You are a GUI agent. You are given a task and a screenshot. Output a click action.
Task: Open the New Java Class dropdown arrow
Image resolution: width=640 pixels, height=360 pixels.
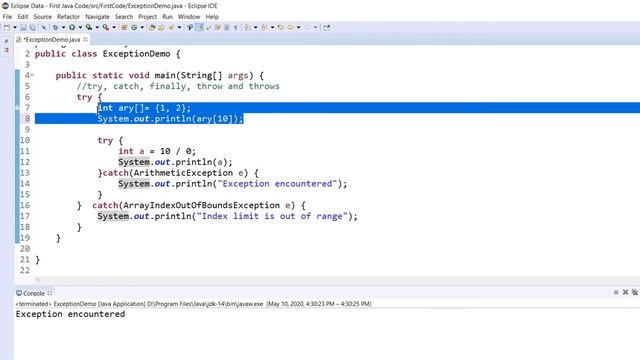click(x=142, y=27)
